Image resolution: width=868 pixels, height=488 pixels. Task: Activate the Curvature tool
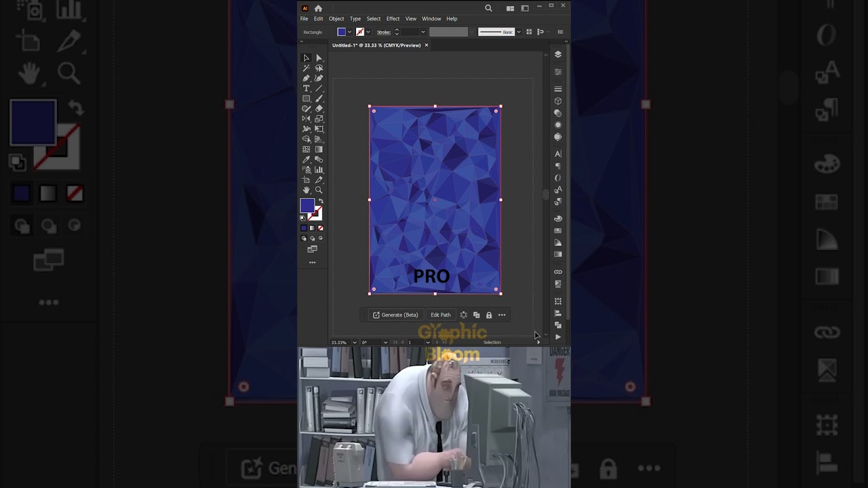(319, 78)
